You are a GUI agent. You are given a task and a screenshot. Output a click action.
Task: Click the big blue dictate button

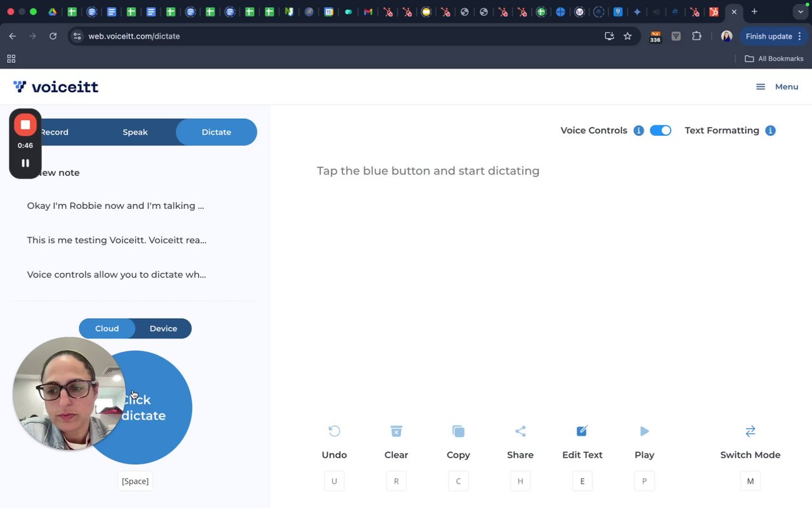(135, 408)
